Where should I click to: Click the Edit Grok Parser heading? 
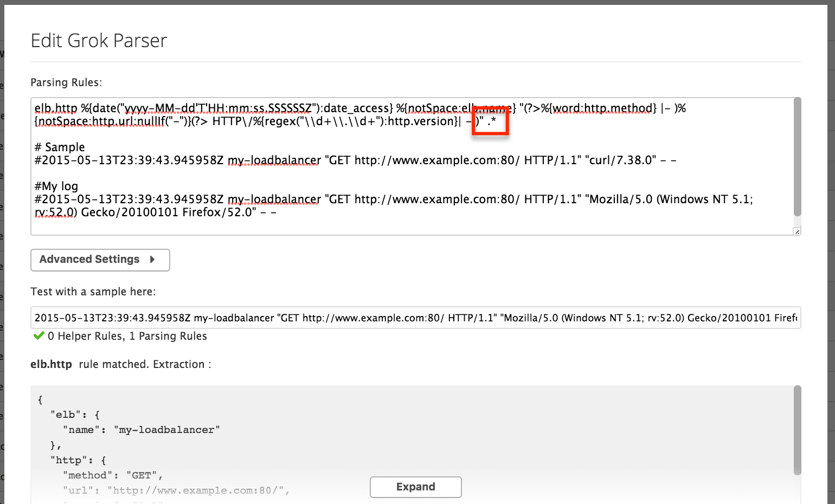(x=99, y=41)
